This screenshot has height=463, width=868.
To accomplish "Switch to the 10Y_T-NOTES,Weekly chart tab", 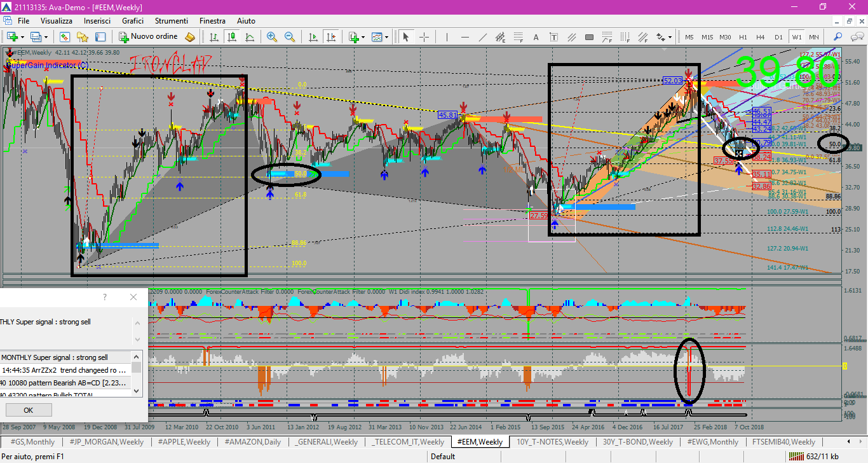I will pyautogui.click(x=552, y=441).
